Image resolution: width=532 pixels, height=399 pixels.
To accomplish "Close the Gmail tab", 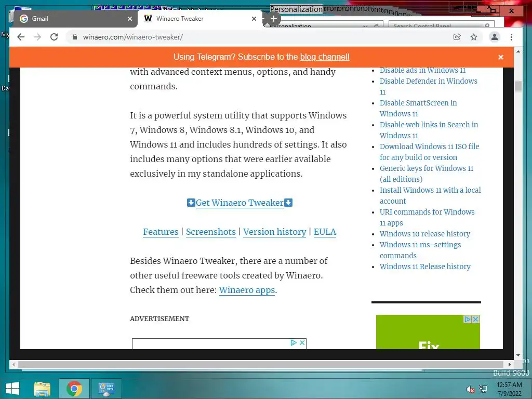I will (129, 19).
